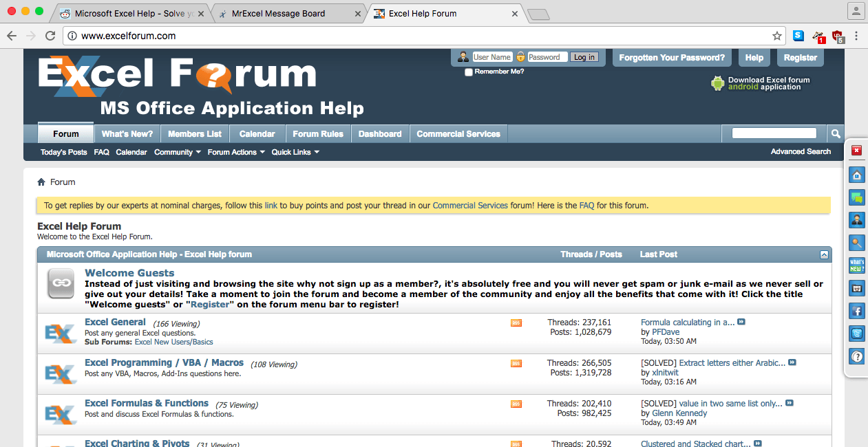Viewport: 868px width, 447px height.
Task: Open help with the question mark sidebar icon
Action: (856, 356)
